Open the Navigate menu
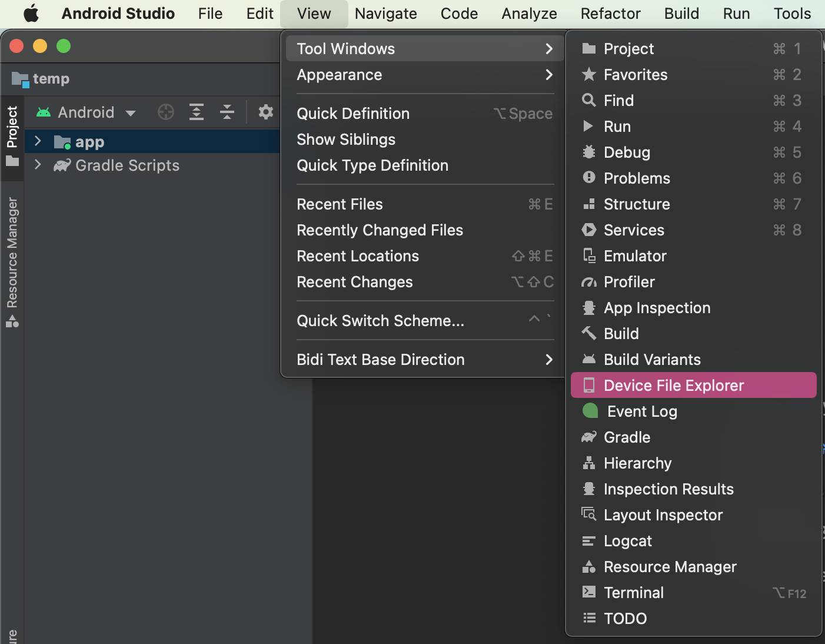This screenshot has height=644, width=825. pyautogui.click(x=385, y=14)
